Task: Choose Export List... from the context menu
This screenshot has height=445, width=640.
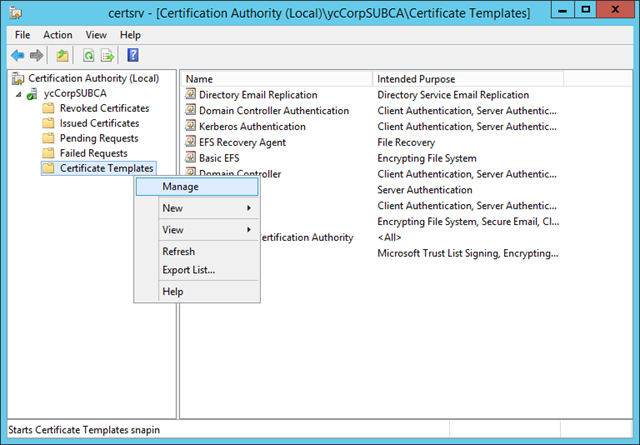Action: tap(197, 270)
